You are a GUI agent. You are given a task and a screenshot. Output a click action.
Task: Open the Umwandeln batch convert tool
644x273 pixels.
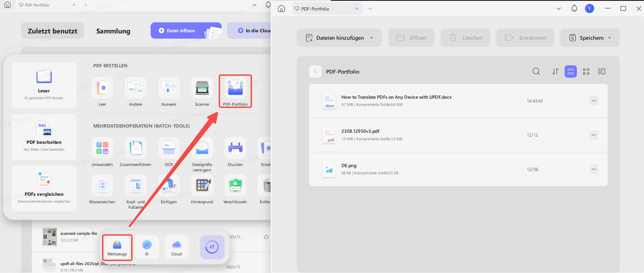pyautogui.click(x=102, y=148)
